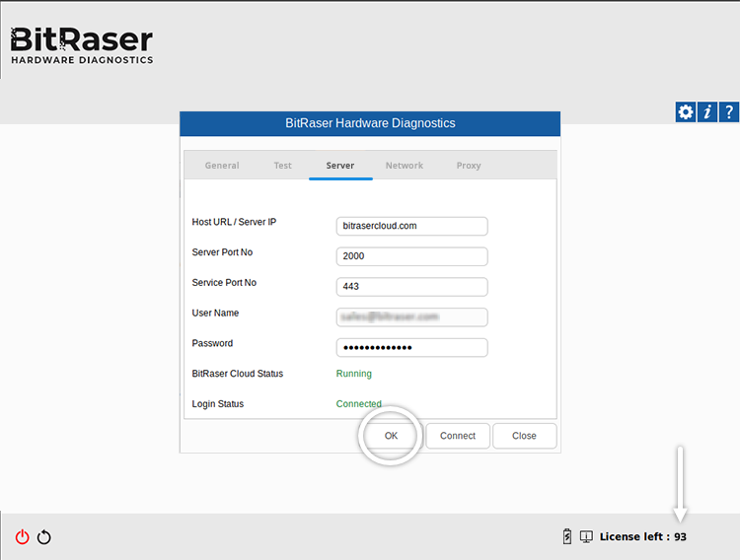Focus the Password field
Screen dimensions: 740x560
coord(411,348)
